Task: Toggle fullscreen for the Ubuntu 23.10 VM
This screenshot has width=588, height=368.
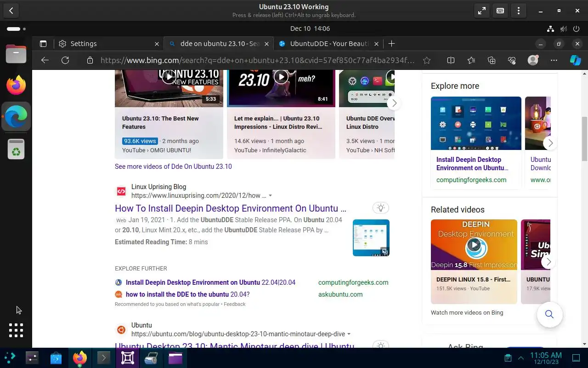Action: click(482, 10)
